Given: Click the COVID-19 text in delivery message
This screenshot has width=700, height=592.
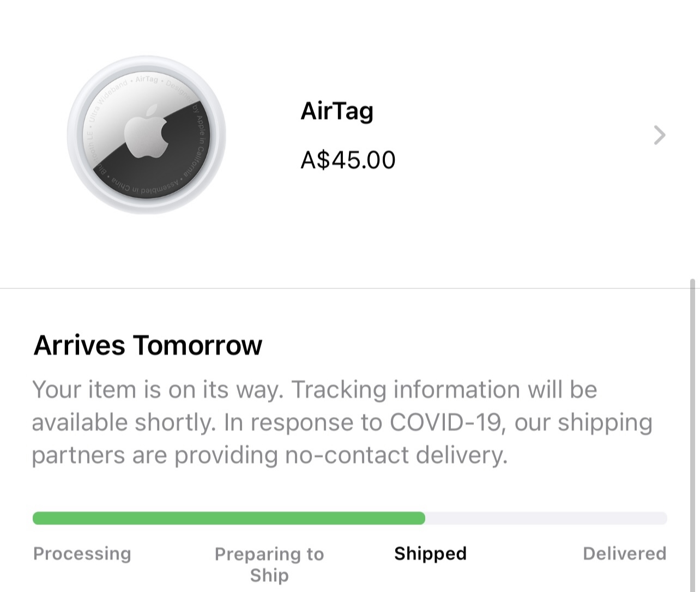Looking at the screenshot, I should tap(445, 422).
